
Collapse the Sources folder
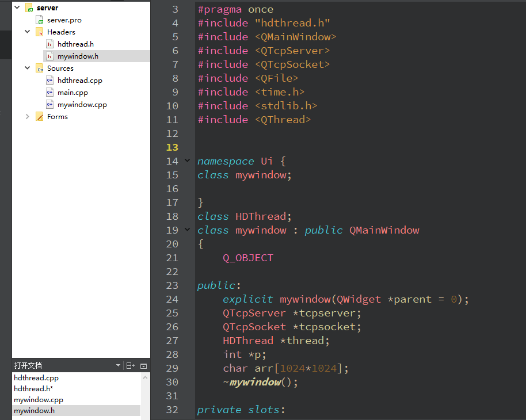(x=28, y=68)
